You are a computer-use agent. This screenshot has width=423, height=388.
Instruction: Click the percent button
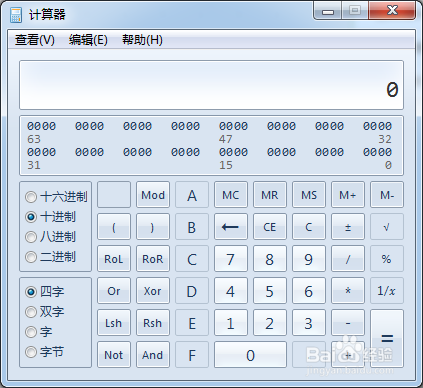(x=387, y=259)
